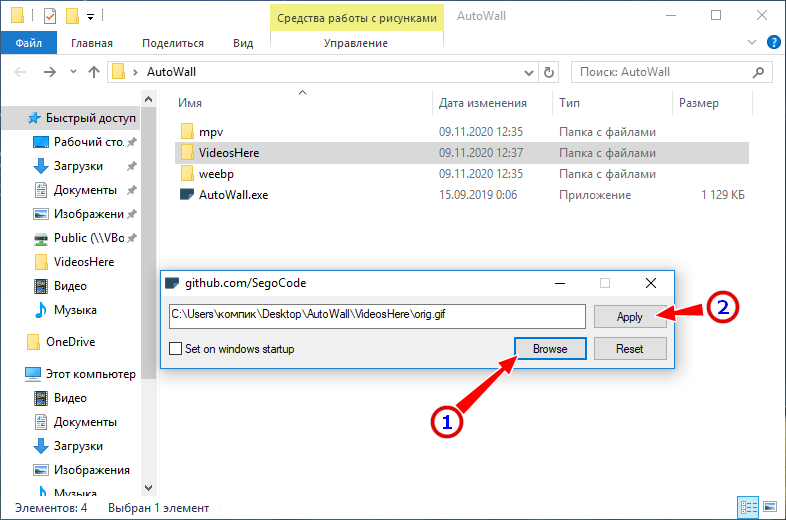Viewport: 786px width, 520px height.
Task: Select Этот компьютер in navigation pane
Action: coord(91,374)
